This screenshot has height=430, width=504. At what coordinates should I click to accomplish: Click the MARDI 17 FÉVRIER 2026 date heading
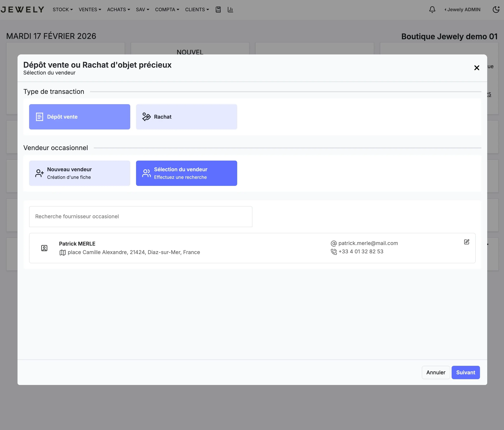pyautogui.click(x=51, y=36)
